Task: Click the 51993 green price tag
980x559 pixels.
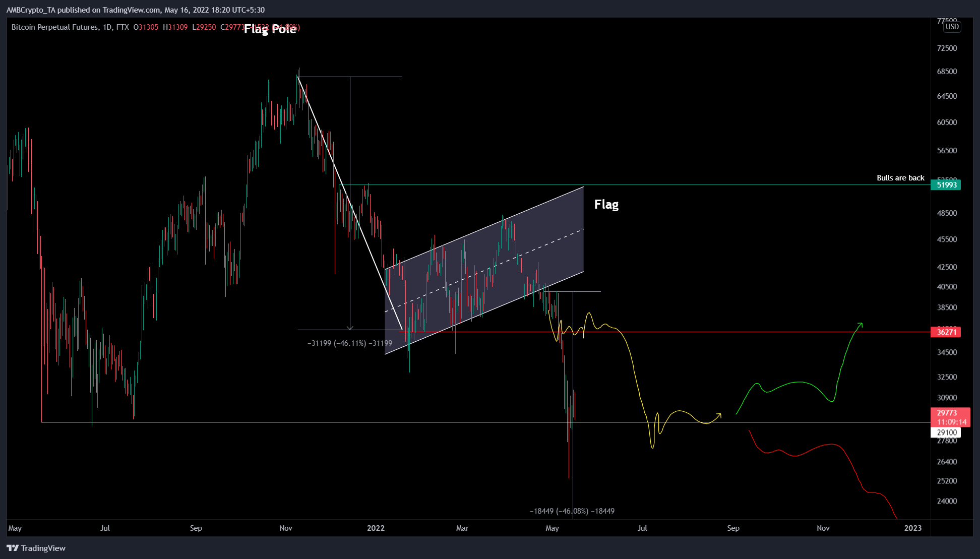Action: pos(946,184)
